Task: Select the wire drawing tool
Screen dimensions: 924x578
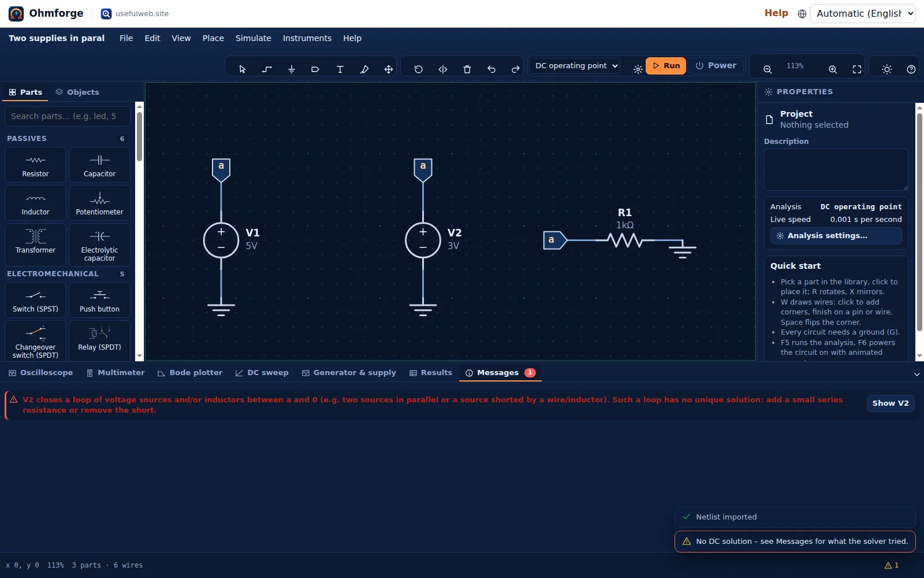Action: click(267, 69)
